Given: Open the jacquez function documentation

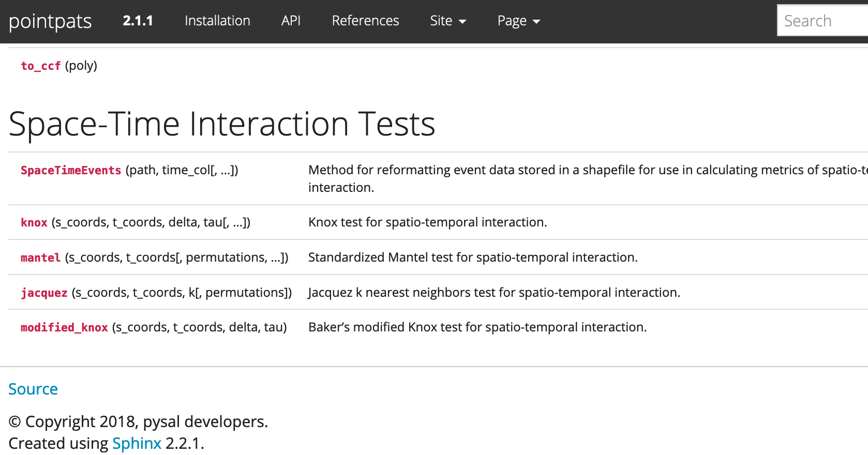Looking at the screenshot, I should 44,293.
